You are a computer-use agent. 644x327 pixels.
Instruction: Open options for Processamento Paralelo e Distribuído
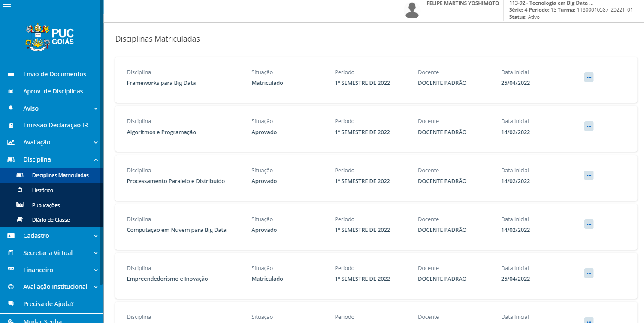(x=589, y=175)
